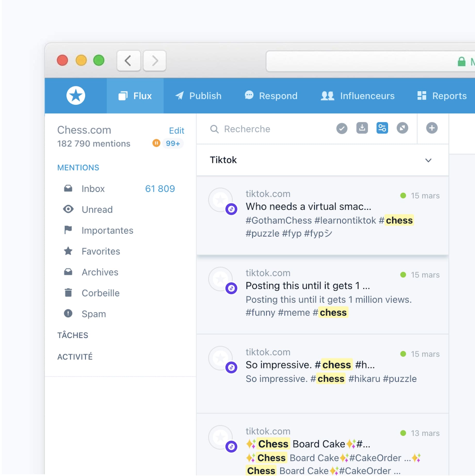Viewport: 475px width, 476px height.
Task: Click the green padlock icon
Action: (461, 62)
